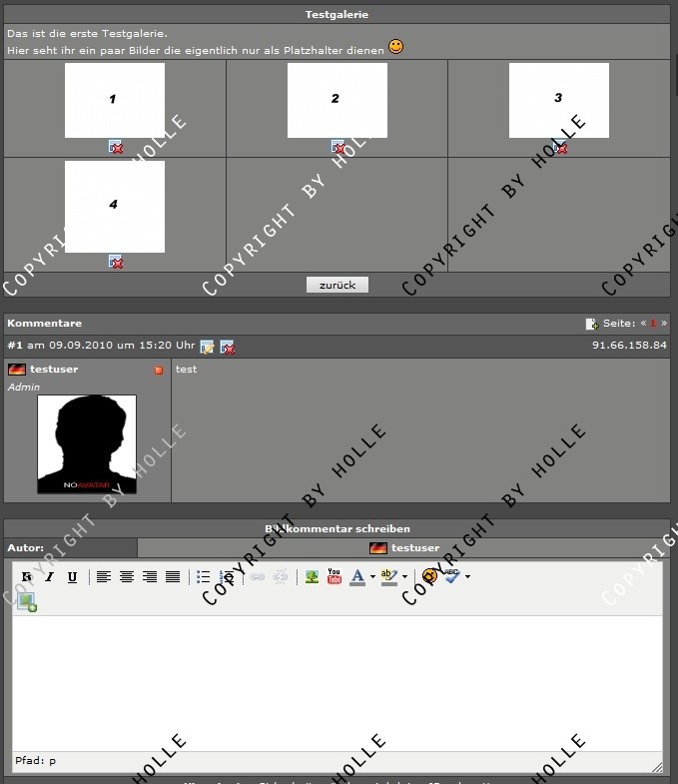Viewport: 678px width, 784px height.
Task: Insert an image into the comment
Action: click(x=312, y=577)
